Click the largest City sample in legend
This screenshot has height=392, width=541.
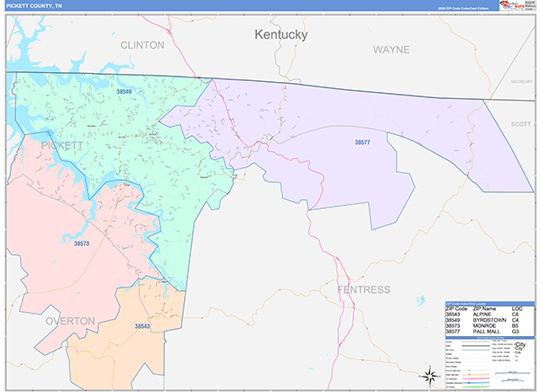tap(520, 345)
